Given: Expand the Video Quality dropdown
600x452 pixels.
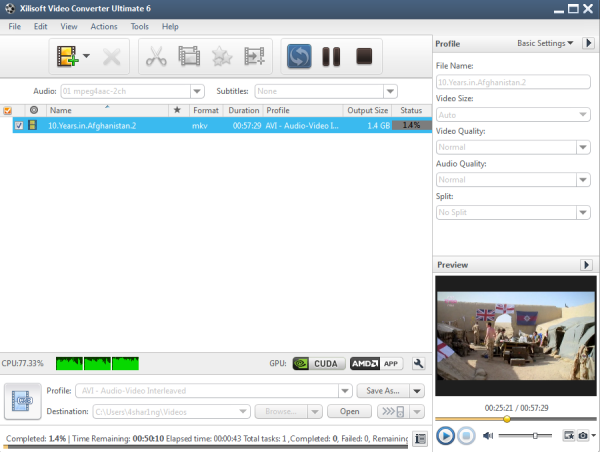Looking at the screenshot, I should click(x=583, y=147).
